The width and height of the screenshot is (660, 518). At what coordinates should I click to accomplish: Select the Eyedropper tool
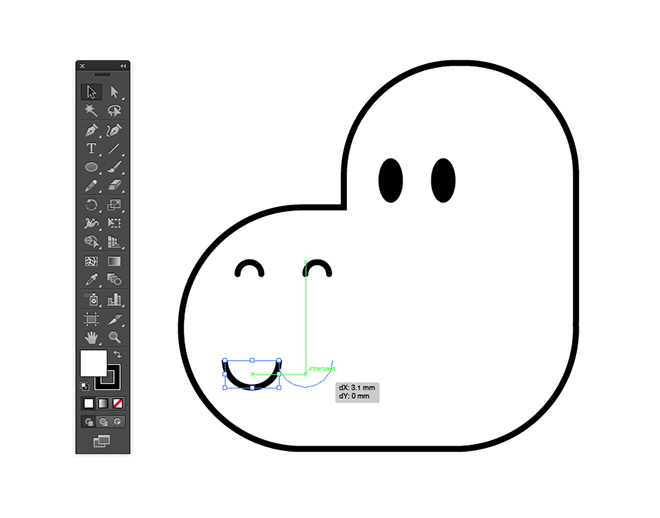click(91, 280)
